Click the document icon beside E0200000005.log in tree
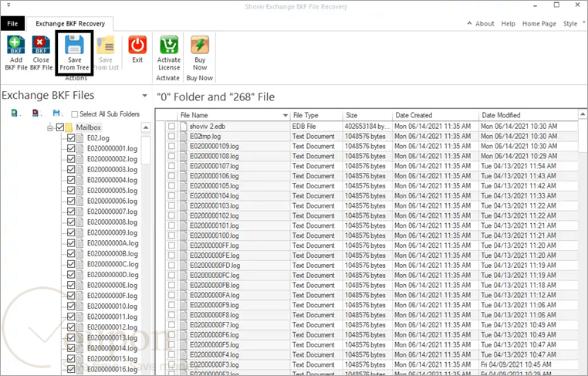 click(x=80, y=190)
